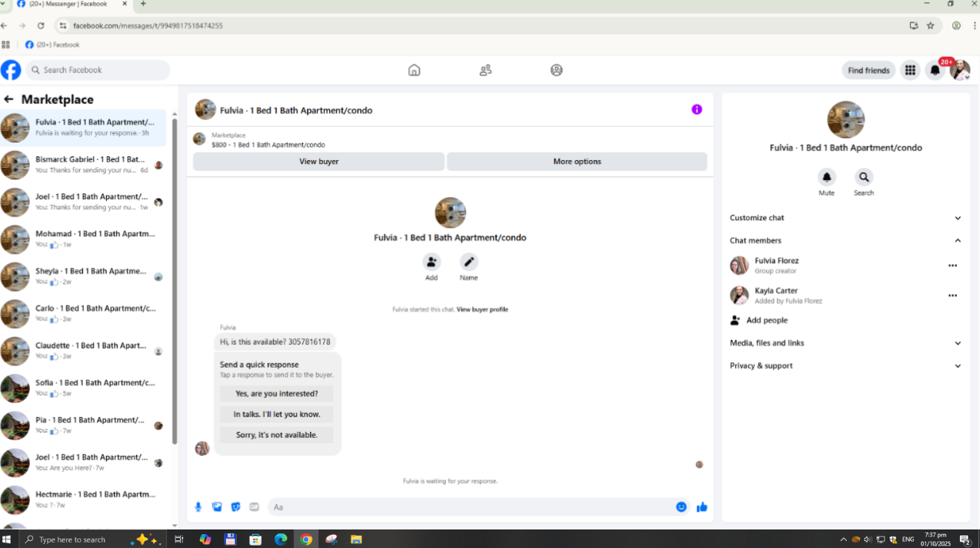Open the Claudette conversation
The height and width of the screenshot is (548, 980).
tap(83, 351)
